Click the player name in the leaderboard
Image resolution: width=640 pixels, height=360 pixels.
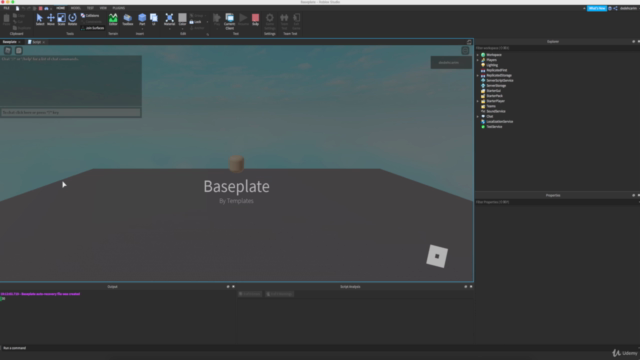click(449, 62)
